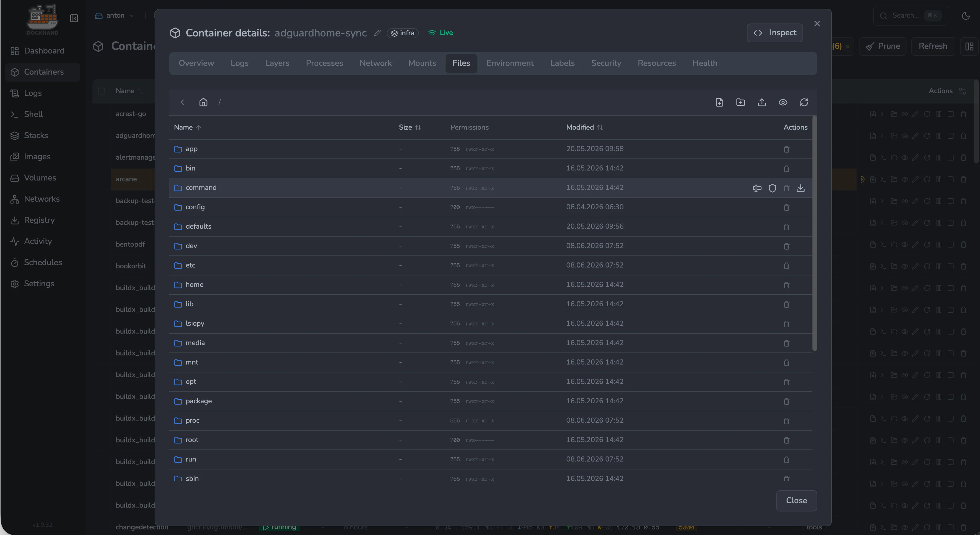Click the Dockhand logo
Screen dimensions: 980x535
(42, 19)
